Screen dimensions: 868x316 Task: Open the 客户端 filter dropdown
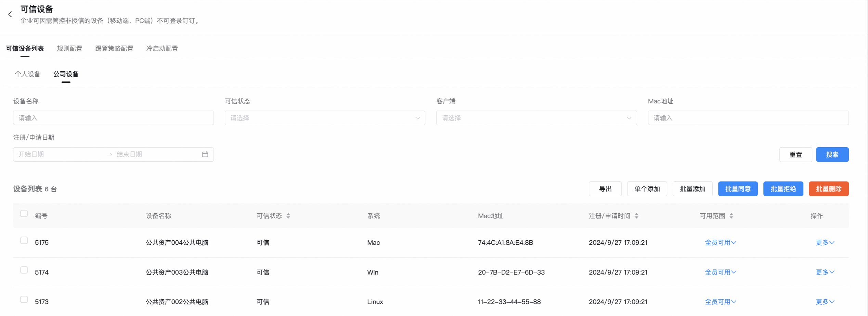(536, 118)
